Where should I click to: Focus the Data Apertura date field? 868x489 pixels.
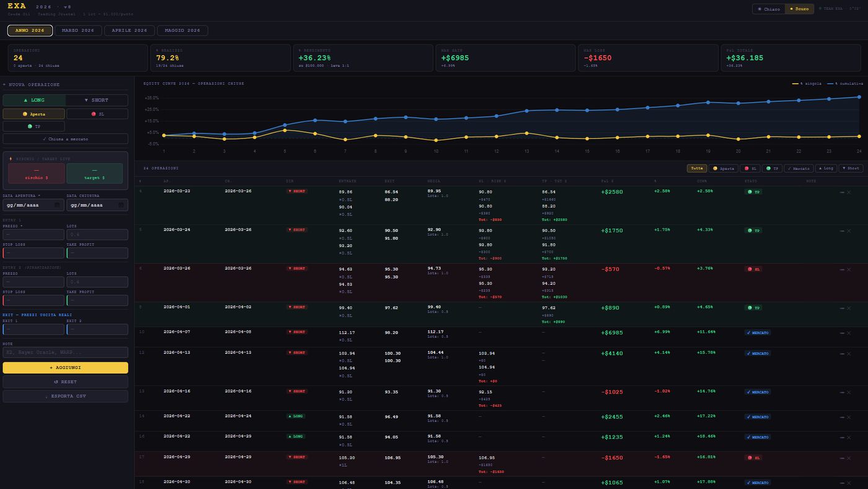tap(33, 205)
